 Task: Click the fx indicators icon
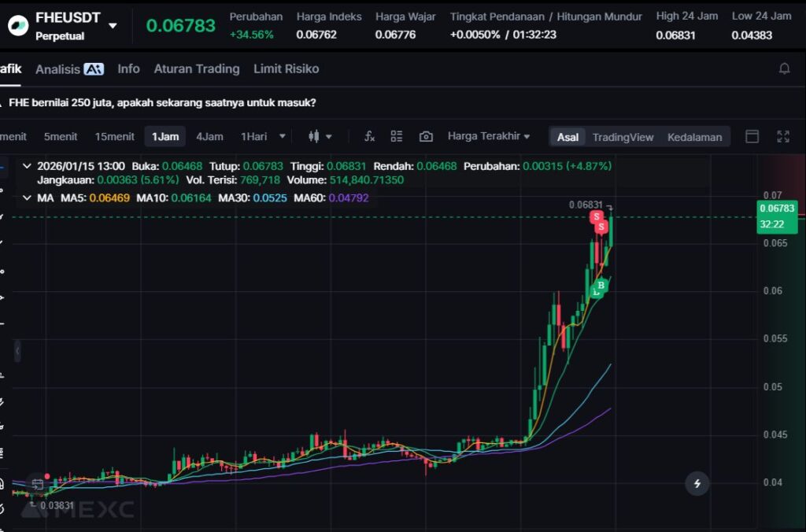[369, 136]
